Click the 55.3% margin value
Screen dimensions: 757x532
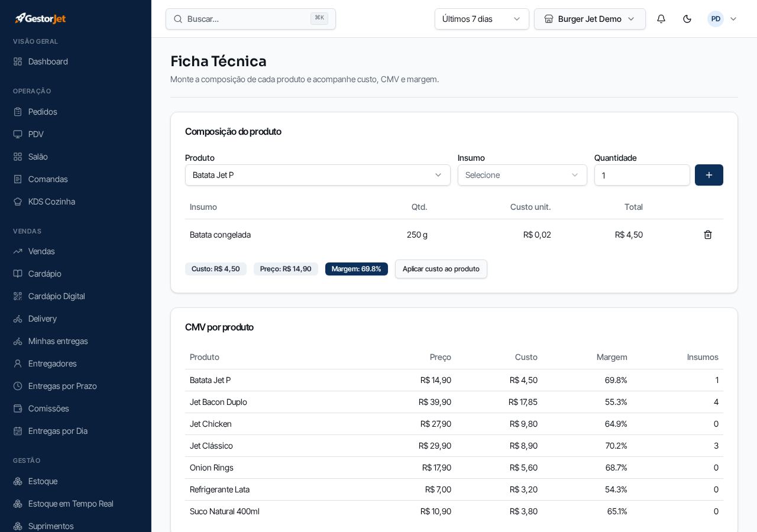click(x=616, y=402)
